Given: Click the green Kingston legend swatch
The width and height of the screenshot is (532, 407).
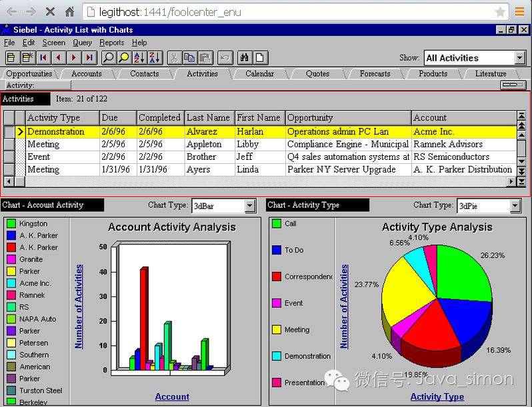Looking at the screenshot, I should 11,223.
